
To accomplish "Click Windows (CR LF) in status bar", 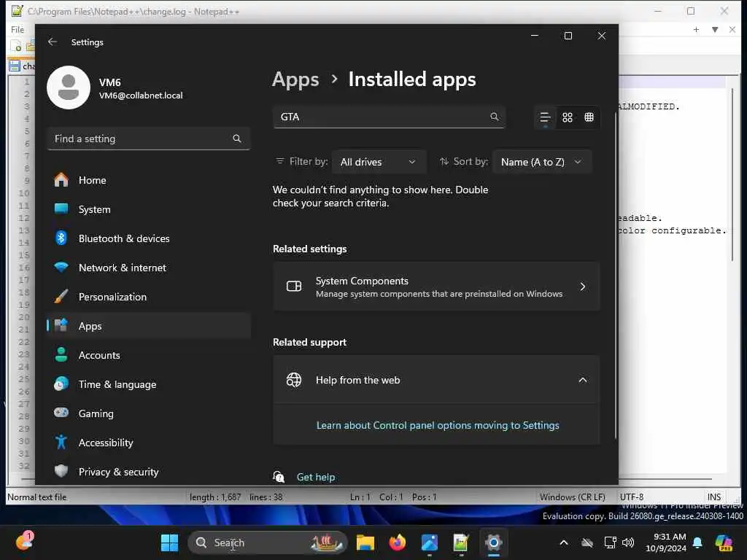I will click(572, 497).
